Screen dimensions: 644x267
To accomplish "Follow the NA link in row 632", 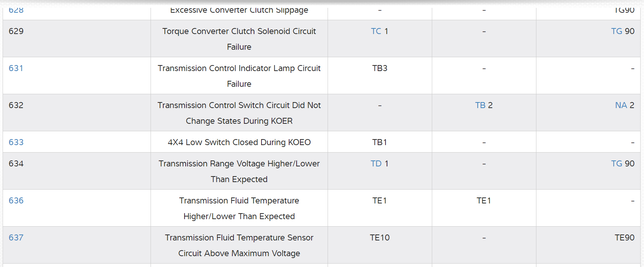I will 621,105.
